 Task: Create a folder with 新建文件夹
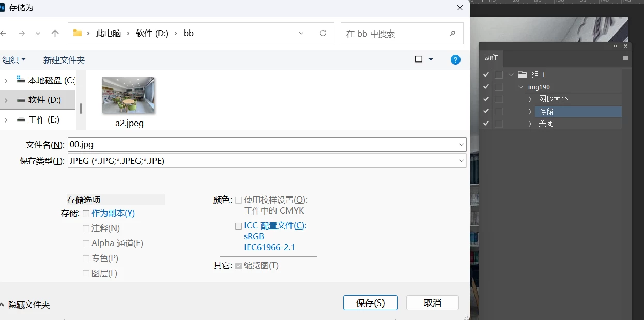[64, 60]
